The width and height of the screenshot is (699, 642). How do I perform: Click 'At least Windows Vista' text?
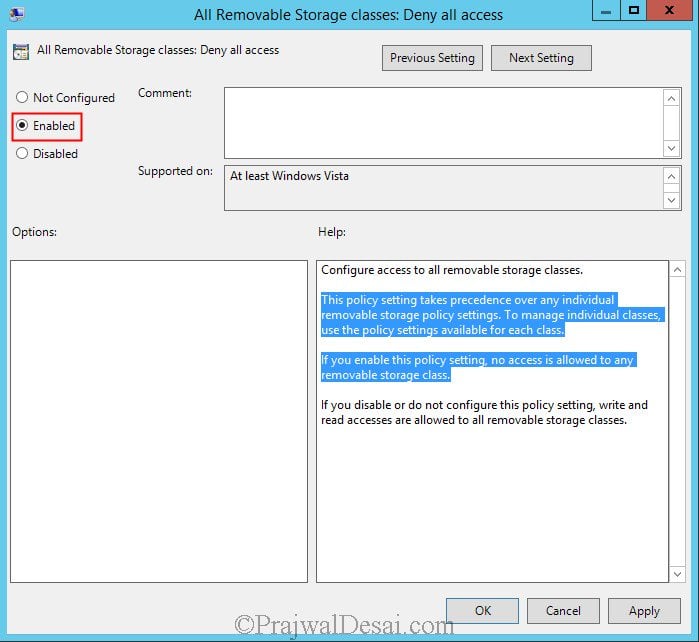pos(289,176)
